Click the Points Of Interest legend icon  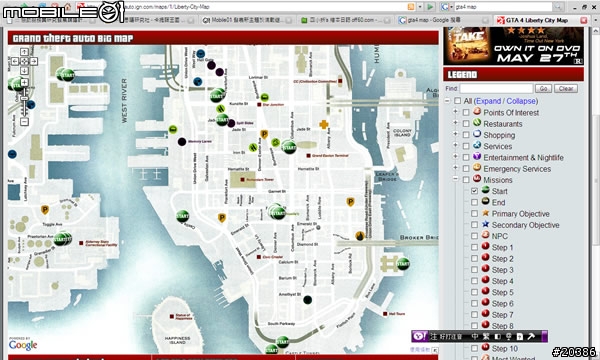(477, 111)
